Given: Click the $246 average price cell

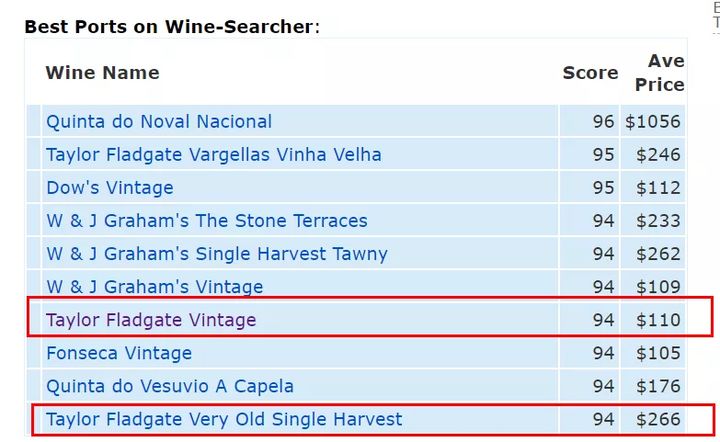Looking at the screenshot, I should [660, 155].
